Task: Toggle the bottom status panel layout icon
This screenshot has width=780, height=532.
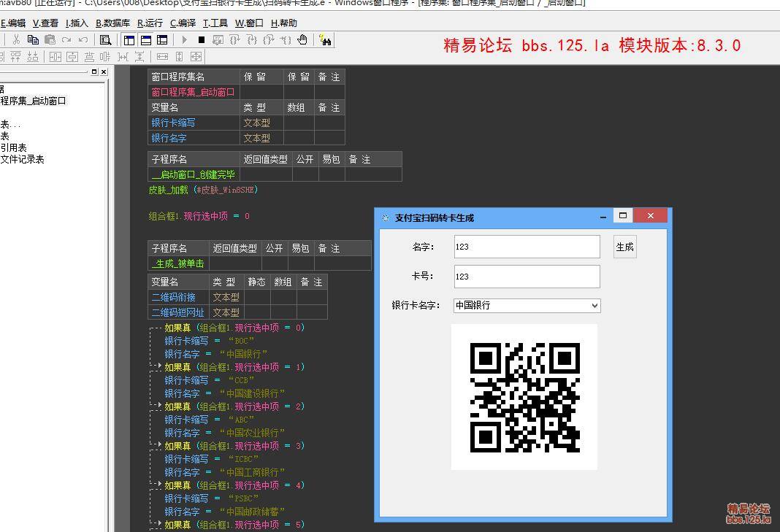Action: click(146, 40)
